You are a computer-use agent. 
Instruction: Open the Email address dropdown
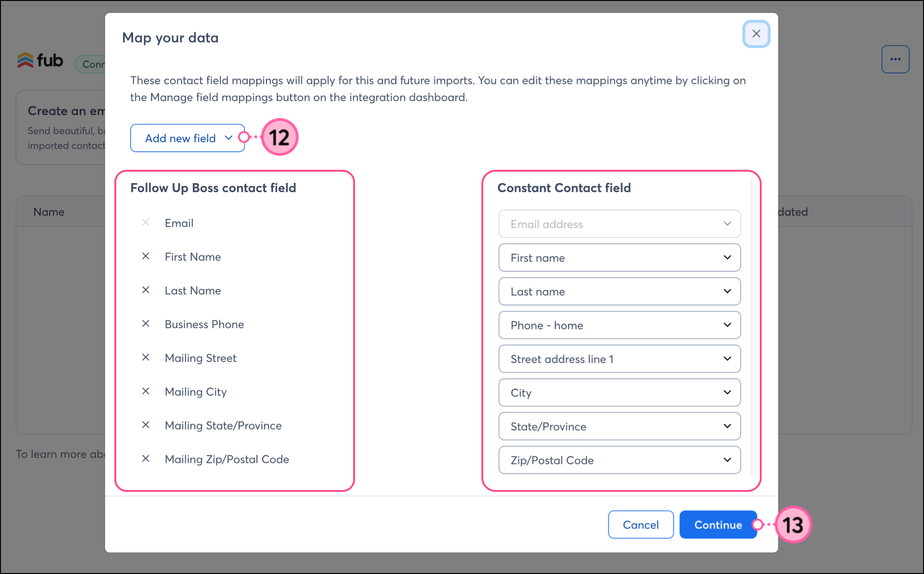pos(620,224)
